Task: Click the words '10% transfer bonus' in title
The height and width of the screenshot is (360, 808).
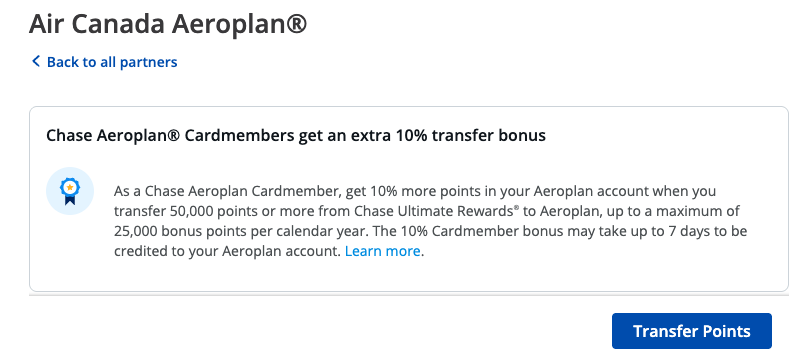Action: [470, 136]
